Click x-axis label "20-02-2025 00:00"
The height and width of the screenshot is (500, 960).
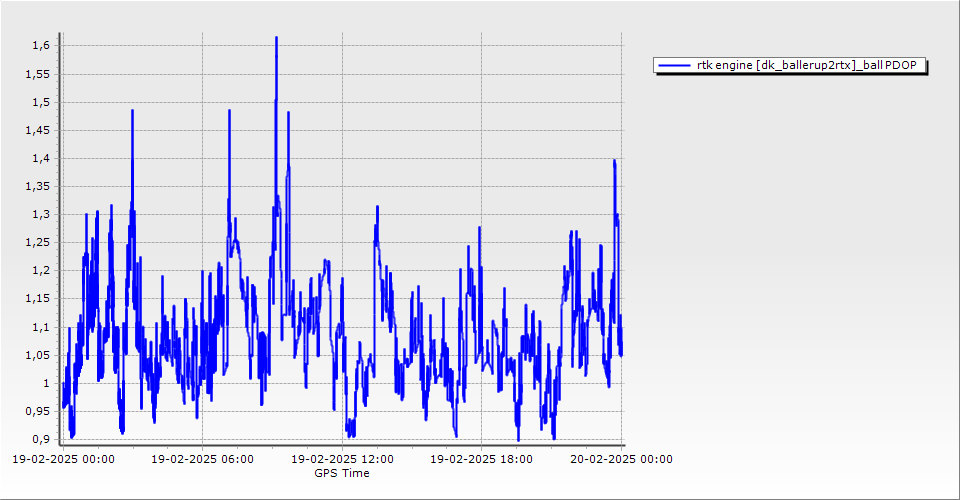(621, 459)
